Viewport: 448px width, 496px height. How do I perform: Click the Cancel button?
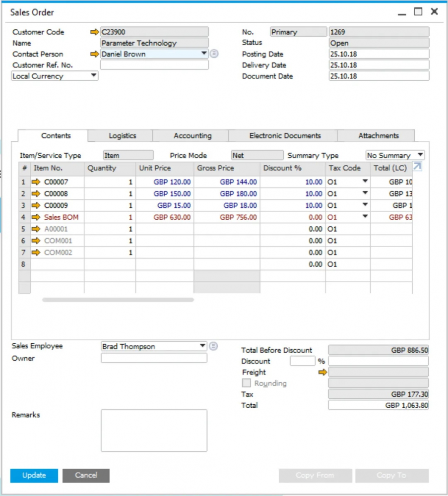click(x=86, y=475)
